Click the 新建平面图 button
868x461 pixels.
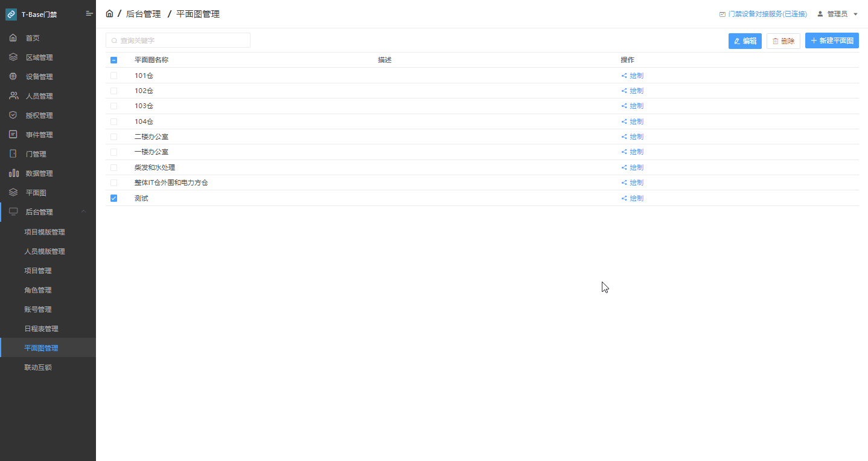(832, 40)
